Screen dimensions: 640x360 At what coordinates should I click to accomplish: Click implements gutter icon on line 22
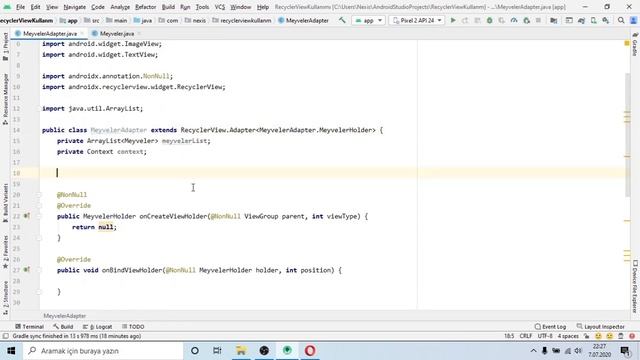coord(27,216)
